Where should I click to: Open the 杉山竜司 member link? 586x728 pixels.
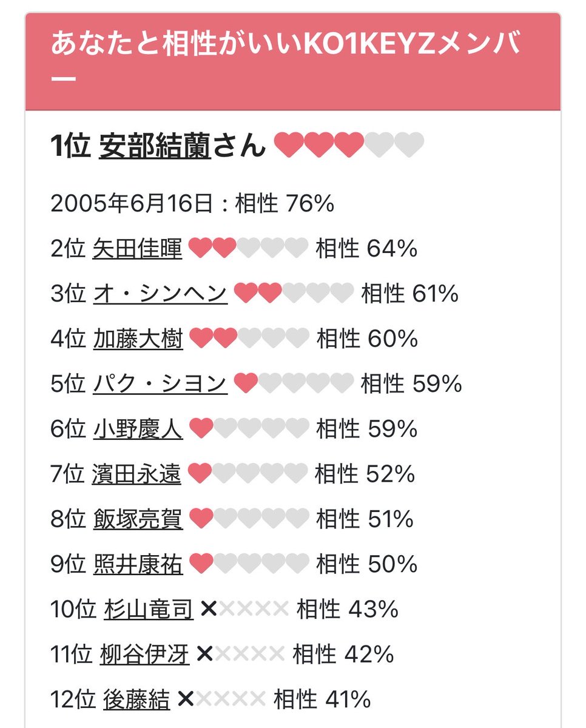point(149,610)
